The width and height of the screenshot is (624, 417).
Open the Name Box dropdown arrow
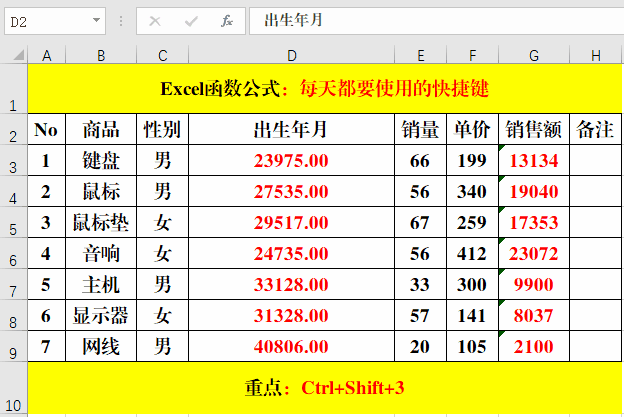coord(96,20)
